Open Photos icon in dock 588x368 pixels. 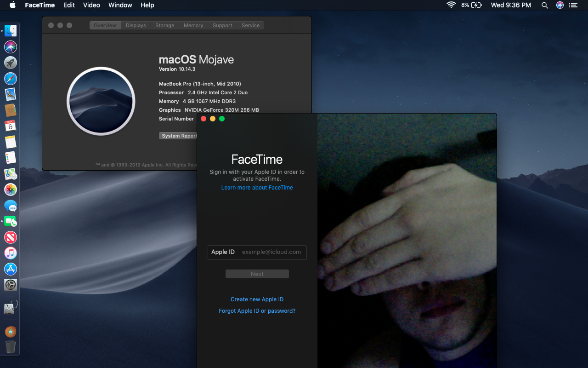[11, 190]
